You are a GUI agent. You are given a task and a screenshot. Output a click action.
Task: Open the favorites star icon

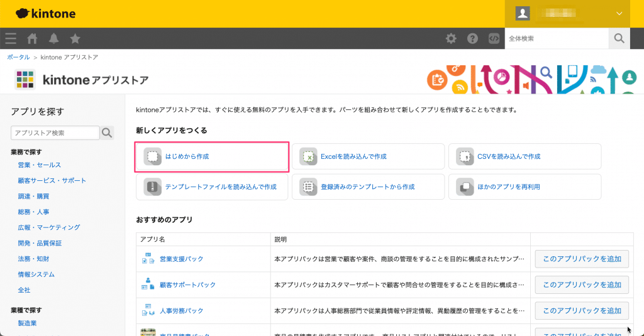(x=75, y=38)
